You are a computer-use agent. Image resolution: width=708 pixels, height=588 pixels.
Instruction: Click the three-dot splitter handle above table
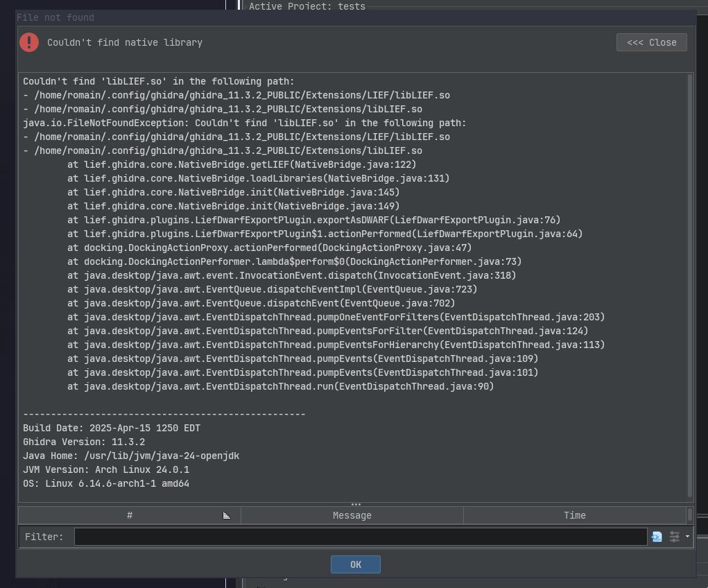click(356, 505)
